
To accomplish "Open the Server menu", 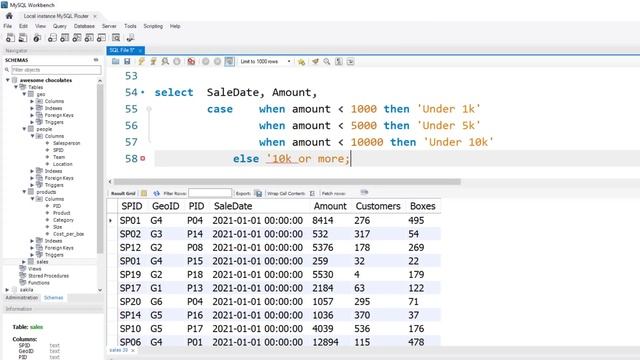I will pyautogui.click(x=109, y=26).
